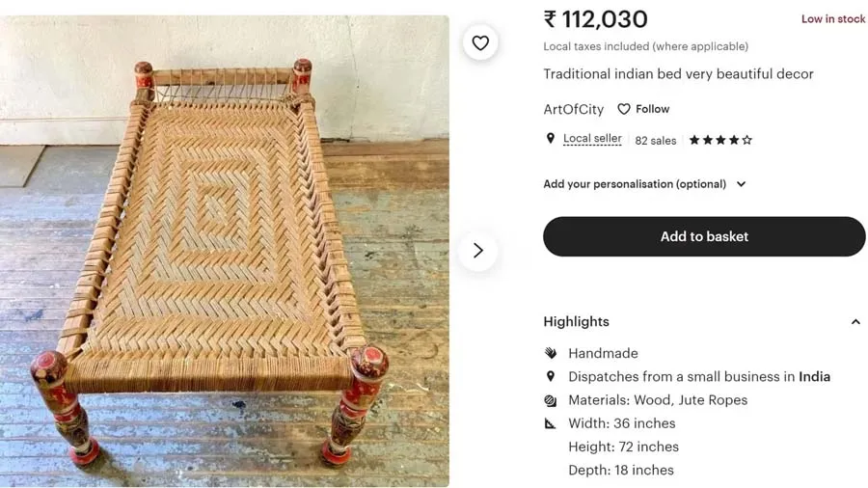Collapse the Highlights section chevron
Image resolution: width=868 pixels, height=488 pixels.
point(855,322)
